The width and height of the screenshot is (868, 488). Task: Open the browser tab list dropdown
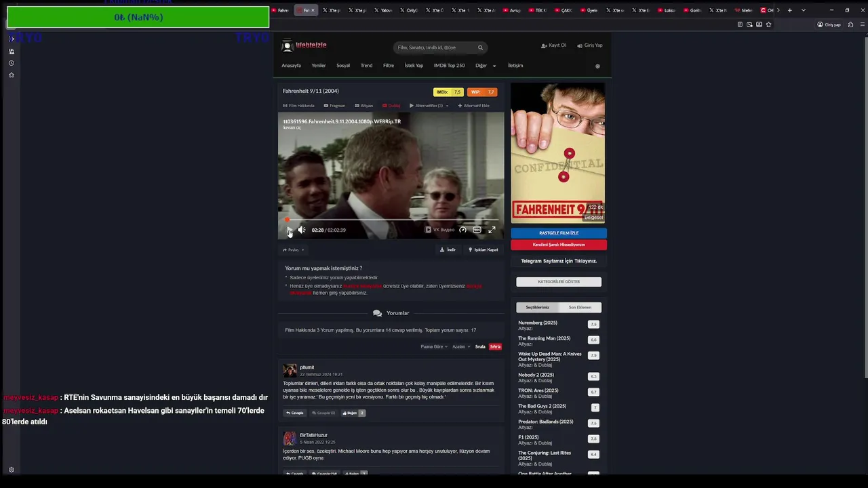[x=804, y=10]
